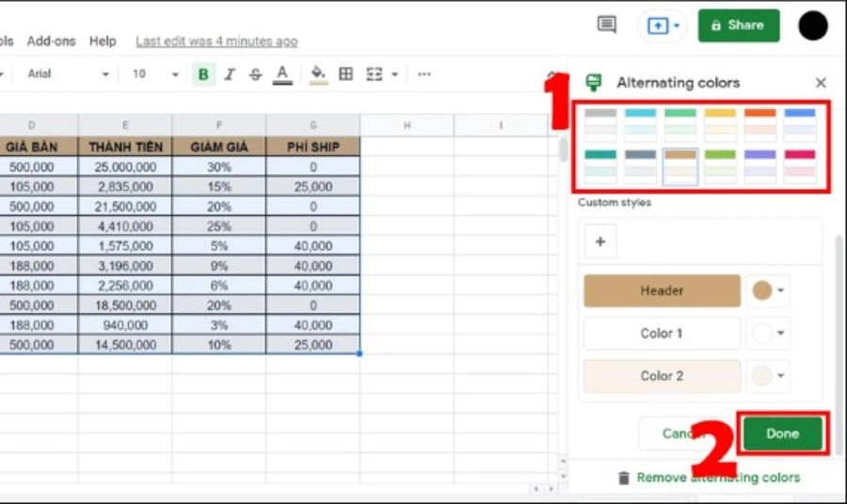The height and width of the screenshot is (504, 847).
Task: Open the borders tool
Action: [346, 74]
